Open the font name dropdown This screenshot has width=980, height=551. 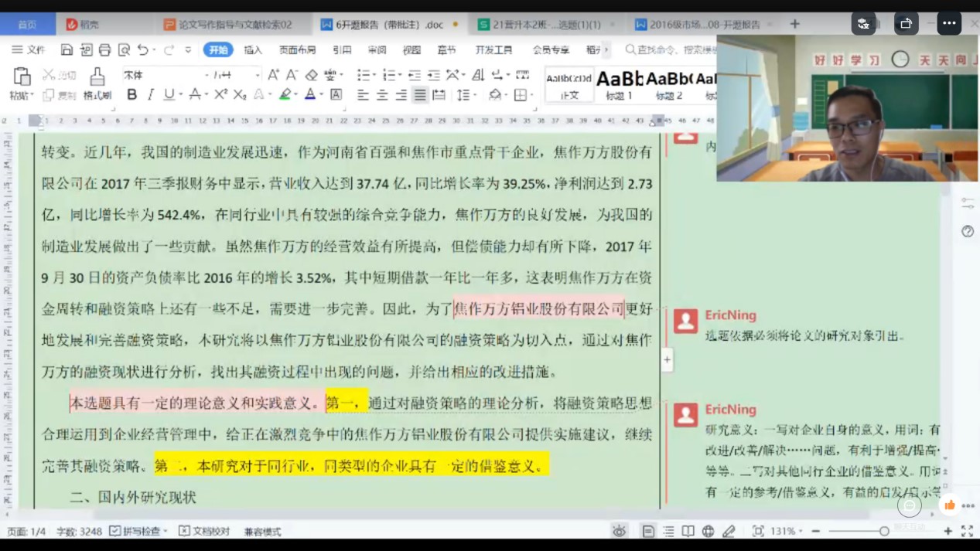pos(207,75)
